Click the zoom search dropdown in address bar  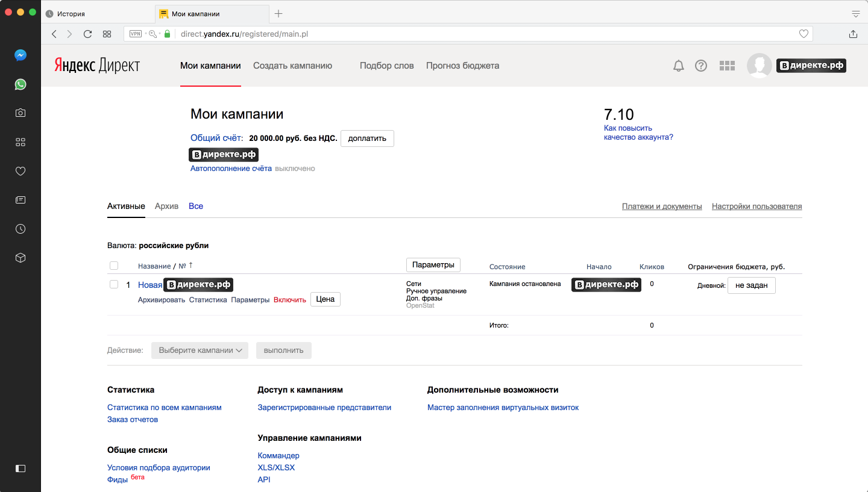click(154, 34)
